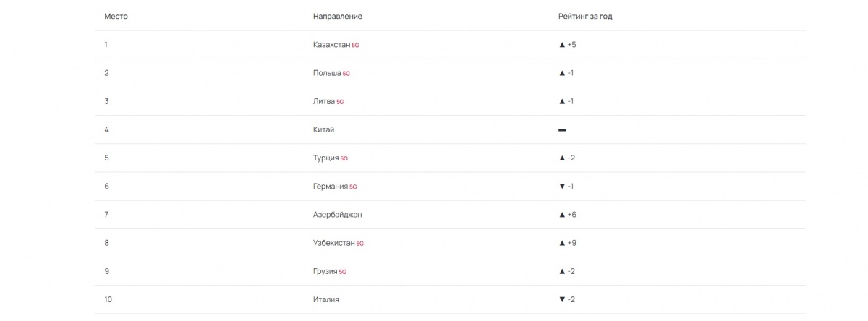This screenshot has width=868, height=321.
Task: Click the 5G badge next to Грузия
Action: tap(343, 272)
